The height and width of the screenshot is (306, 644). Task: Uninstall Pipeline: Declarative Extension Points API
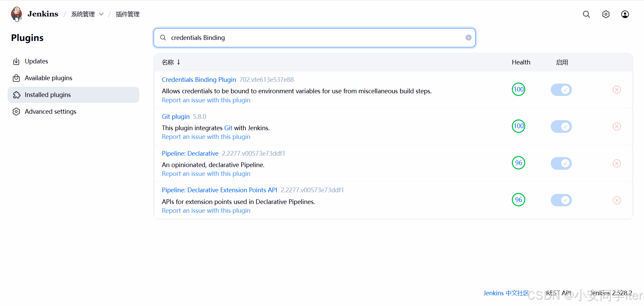(617, 200)
